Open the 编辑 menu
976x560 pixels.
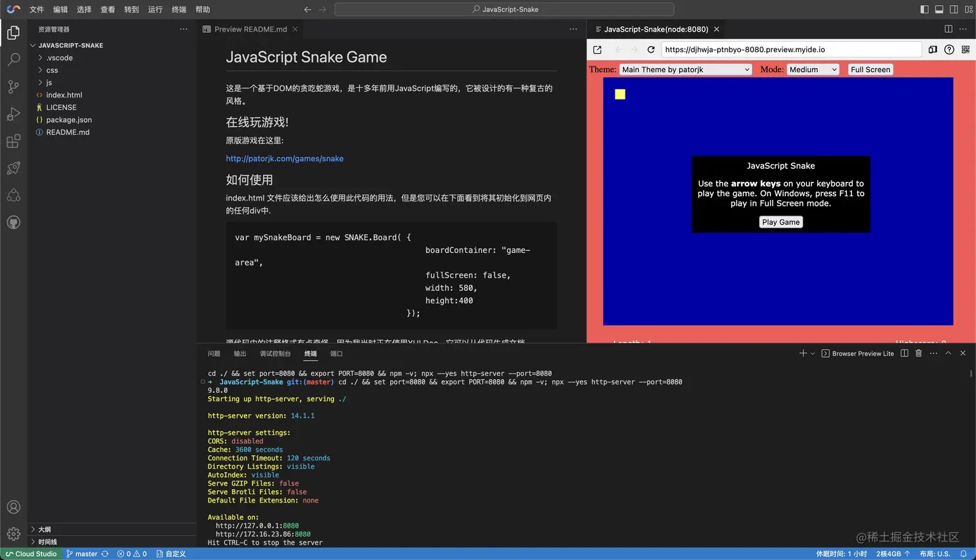coord(61,9)
